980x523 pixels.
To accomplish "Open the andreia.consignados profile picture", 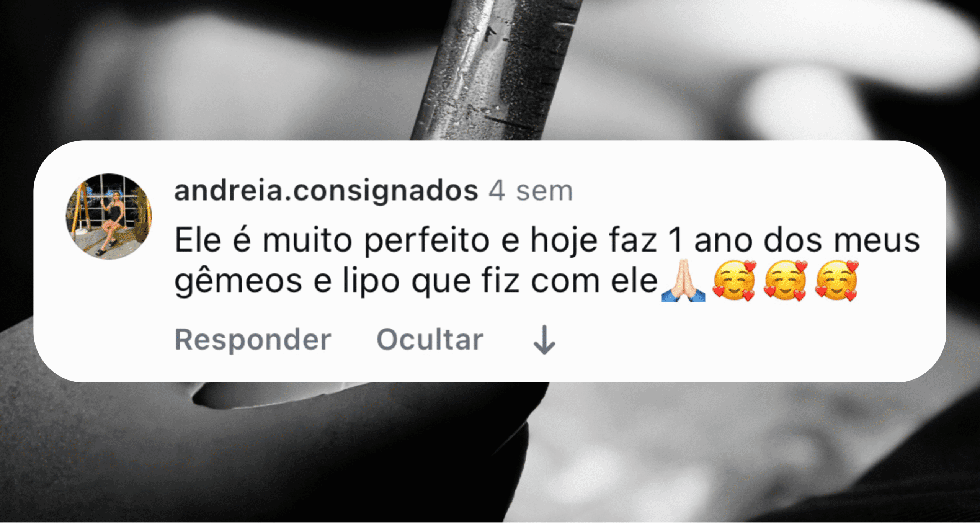I will click(109, 216).
